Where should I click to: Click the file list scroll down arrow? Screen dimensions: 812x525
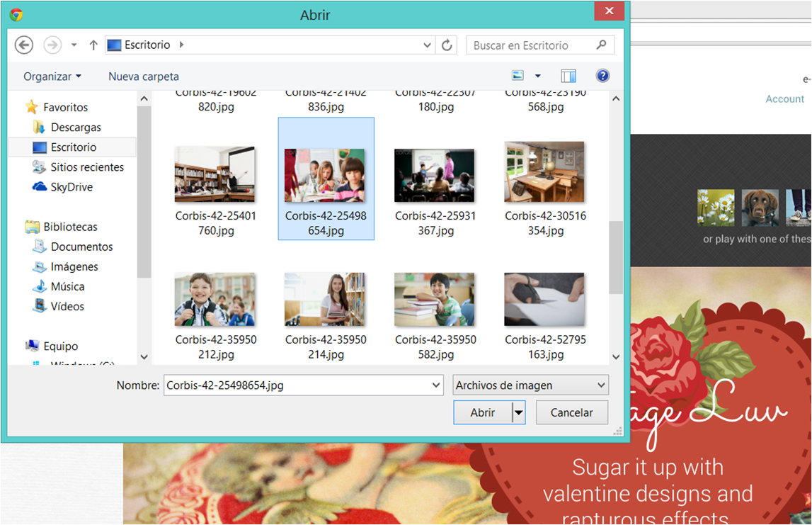616,356
